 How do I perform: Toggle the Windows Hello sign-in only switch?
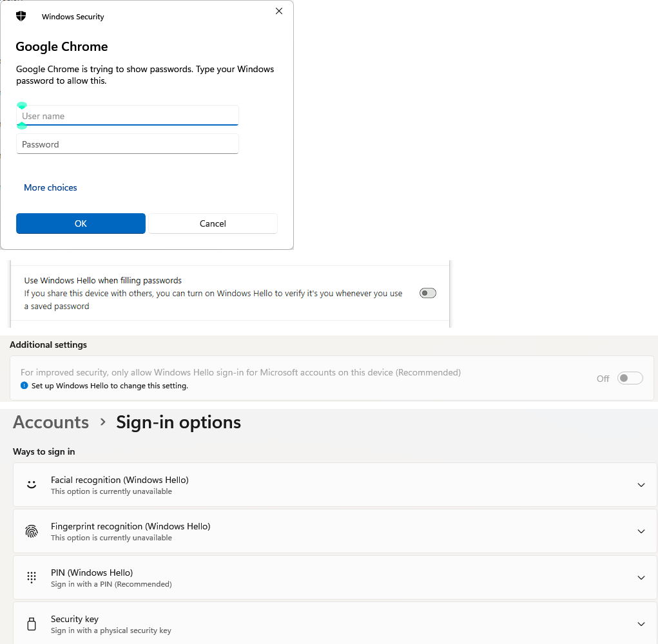pos(630,378)
